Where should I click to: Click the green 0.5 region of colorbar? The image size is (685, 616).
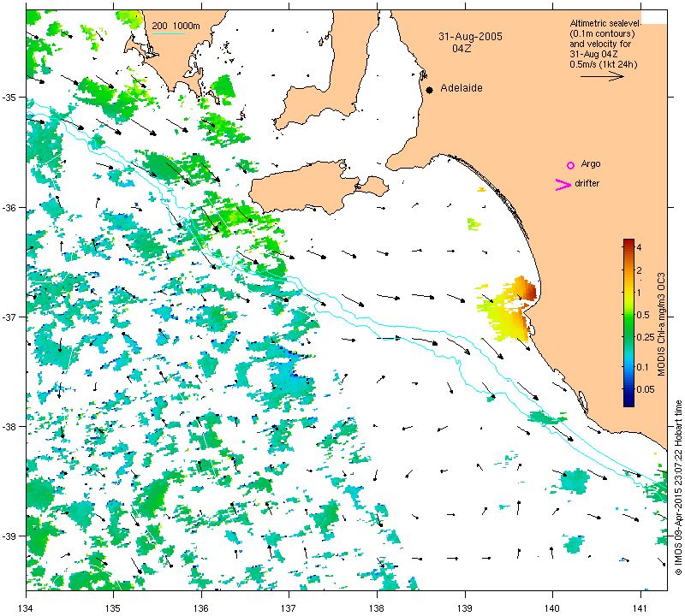(x=628, y=315)
